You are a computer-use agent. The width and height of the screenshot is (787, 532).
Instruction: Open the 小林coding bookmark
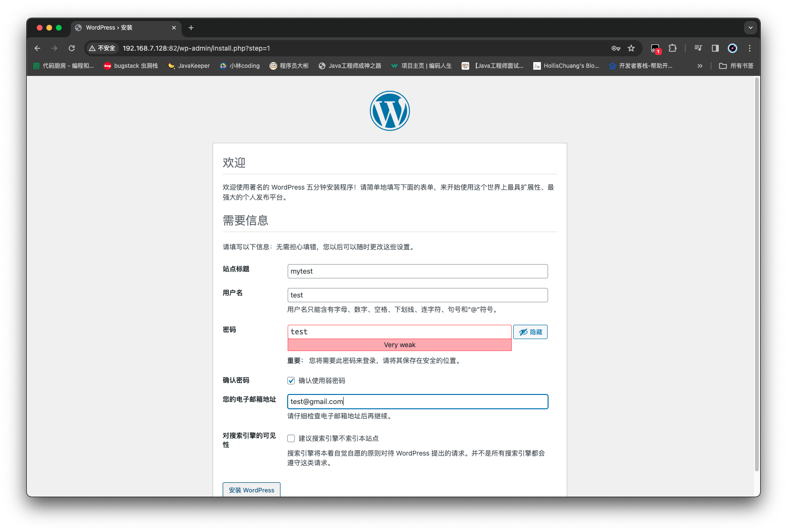239,66
